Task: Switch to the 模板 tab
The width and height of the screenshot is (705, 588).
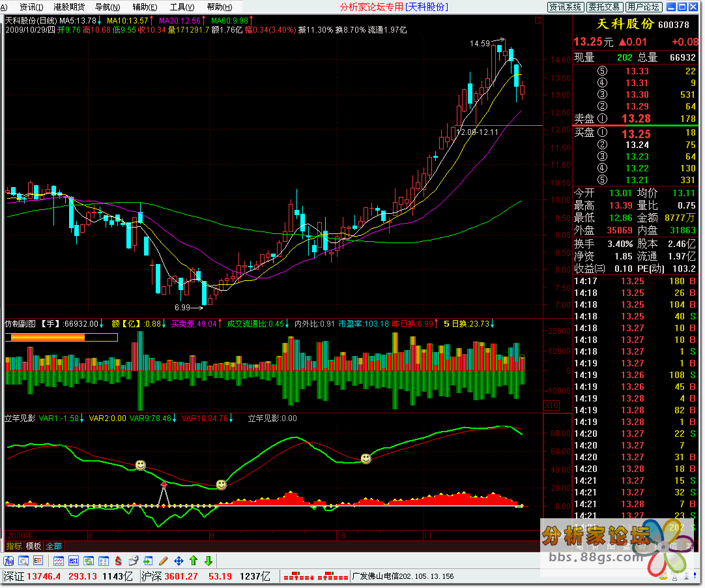Action: [34, 546]
